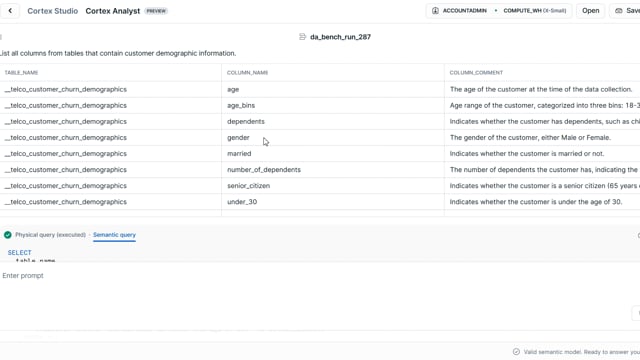Click the COLUMN_COMMENT column header
This screenshot has height=360, width=640.
point(476,73)
